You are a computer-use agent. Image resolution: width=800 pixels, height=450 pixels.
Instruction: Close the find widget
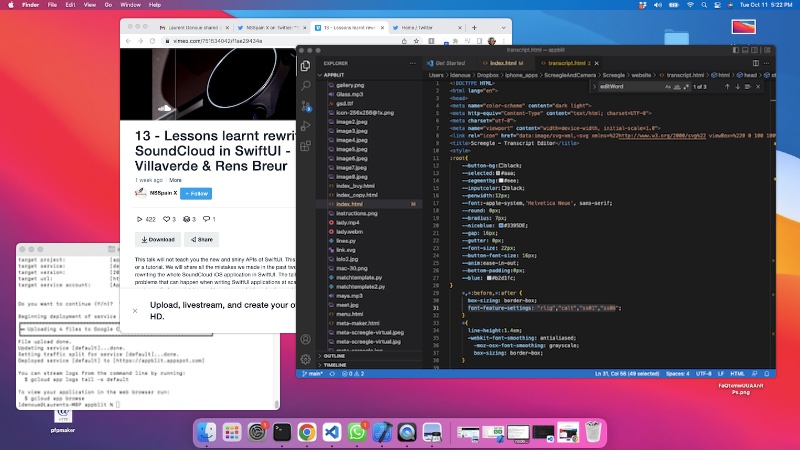click(758, 87)
